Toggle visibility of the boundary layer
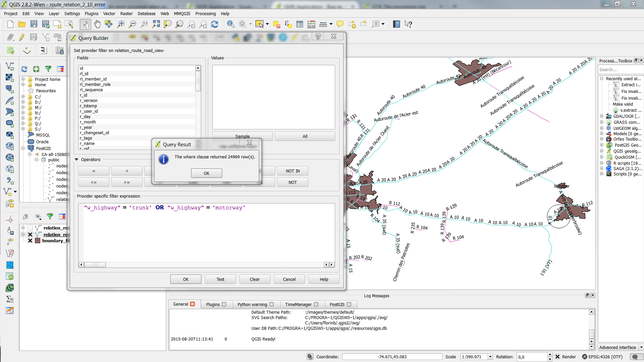Screen dimensions: 644x362 click(x=30, y=241)
